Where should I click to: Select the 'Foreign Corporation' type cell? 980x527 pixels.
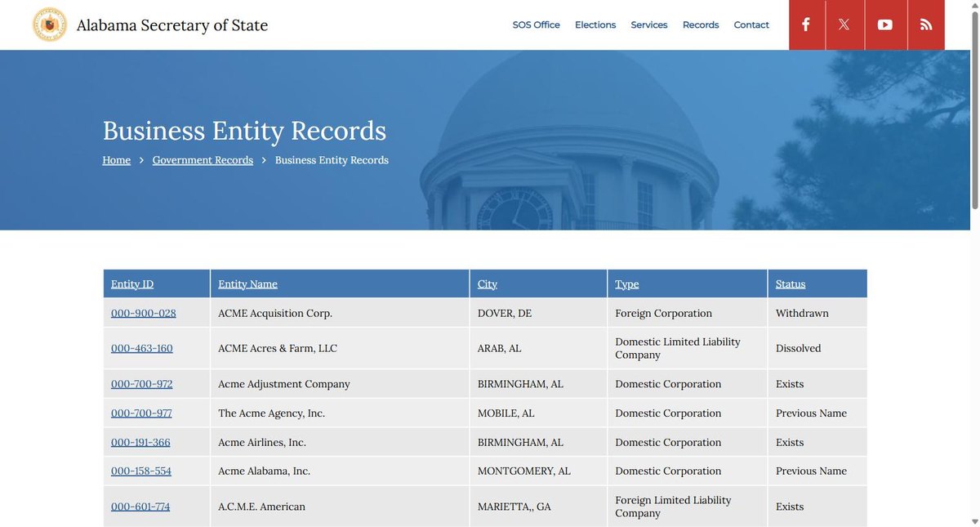(x=687, y=313)
